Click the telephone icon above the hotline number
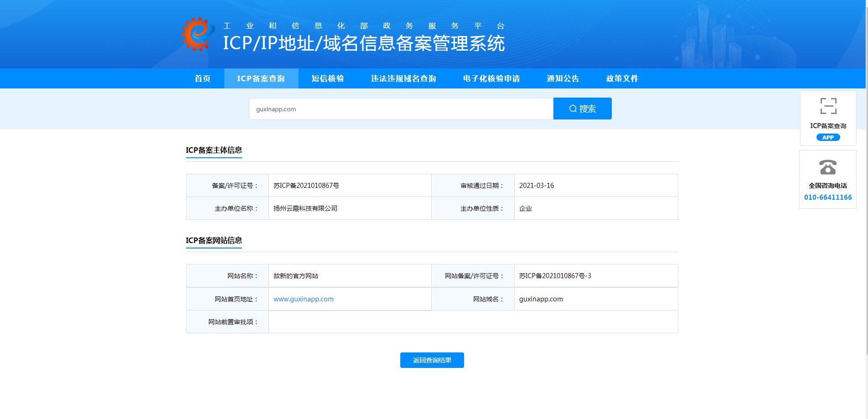Viewport: 868px width, 419px height. [x=827, y=168]
